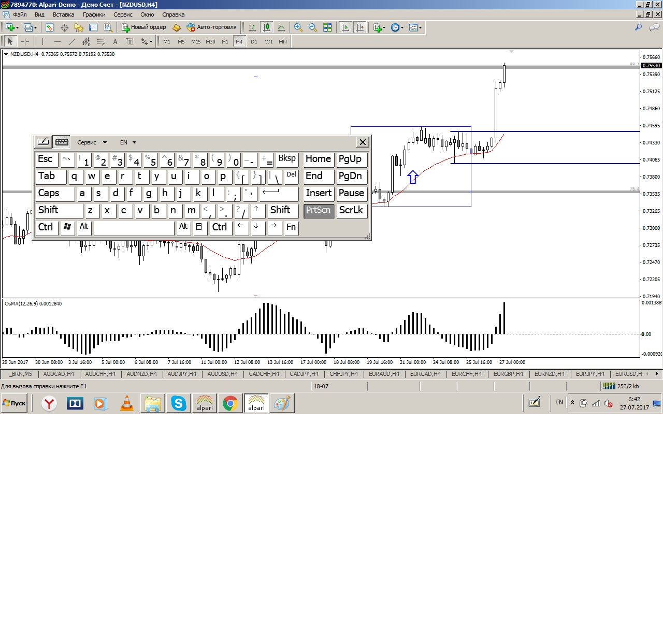
Task: Draw a horizontal line tool
Action: click(x=57, y=41)
